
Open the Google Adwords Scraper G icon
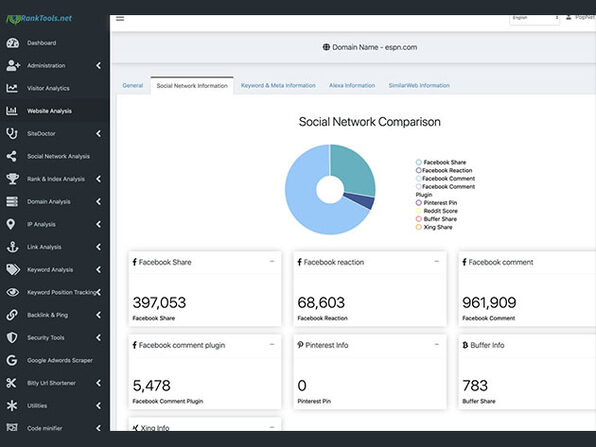pos(12,360)
